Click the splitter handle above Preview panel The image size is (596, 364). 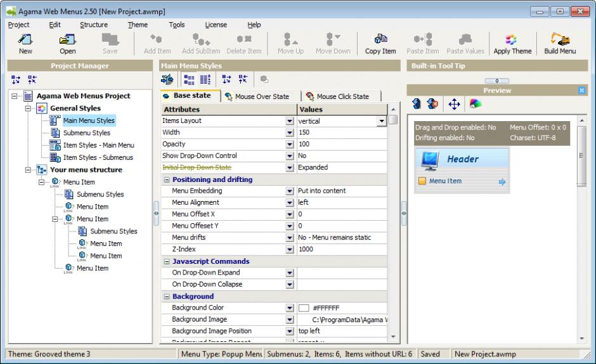point(497,81)
